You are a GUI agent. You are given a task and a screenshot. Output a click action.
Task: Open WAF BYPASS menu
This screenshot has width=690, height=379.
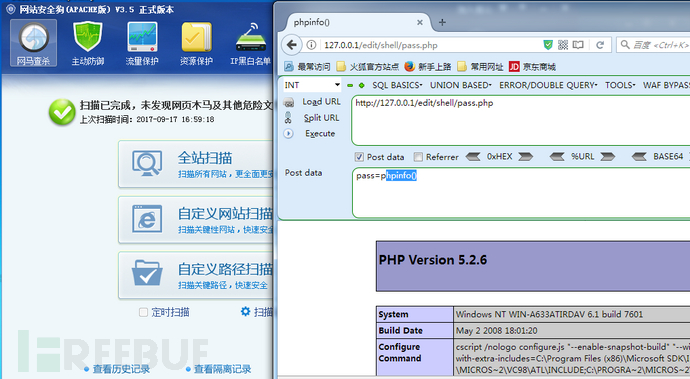(x=666, y=85)
